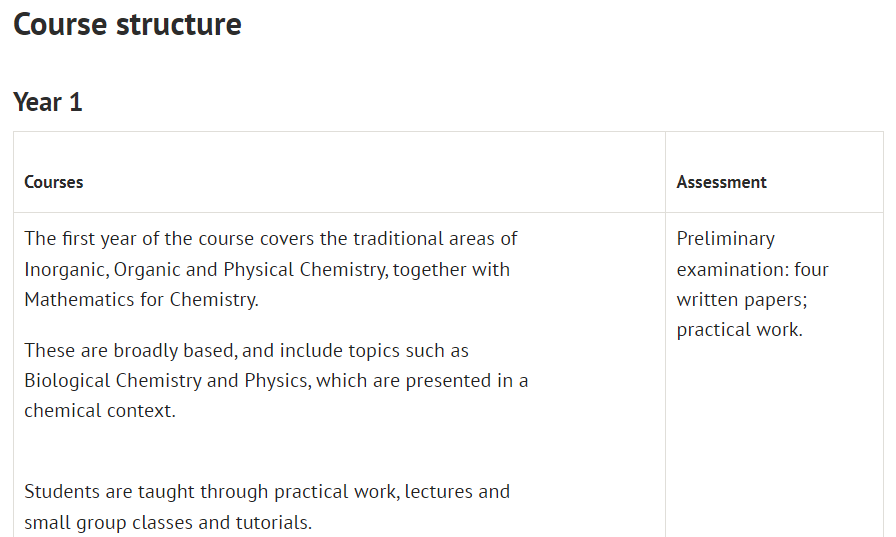
Task: Click the paragraph starting 'The first year'
Action: pyautogui.click(x=271, y=269)
